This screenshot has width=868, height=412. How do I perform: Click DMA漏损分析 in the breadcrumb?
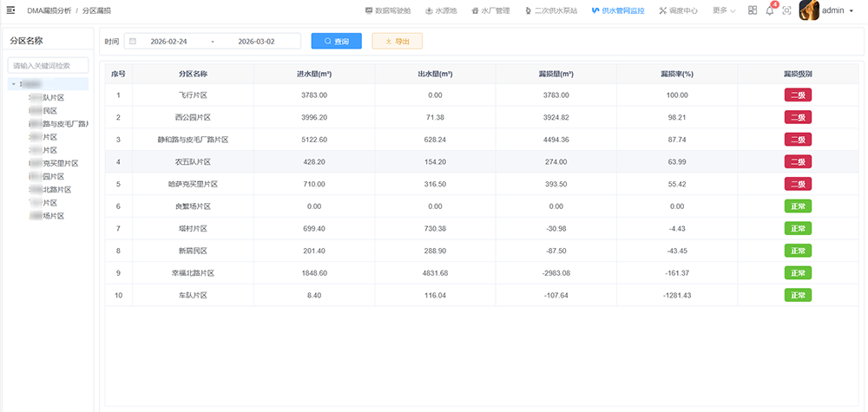[x=49, y=10]
